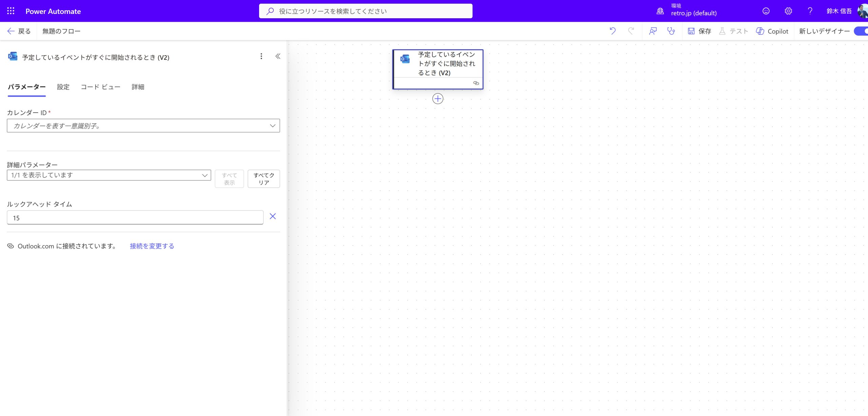Click the ルックアヘッド タイム input field

135,218
